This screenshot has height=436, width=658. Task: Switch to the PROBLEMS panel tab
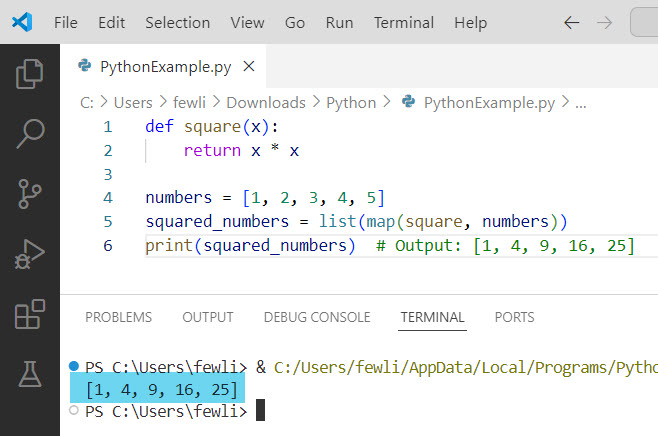118,317
